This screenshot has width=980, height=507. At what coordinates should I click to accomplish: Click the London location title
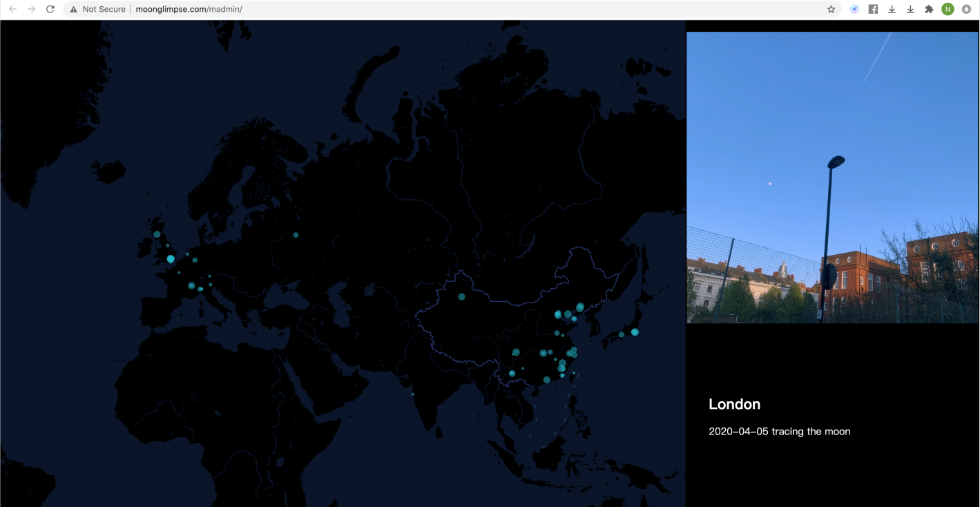(x=734, y=405)
